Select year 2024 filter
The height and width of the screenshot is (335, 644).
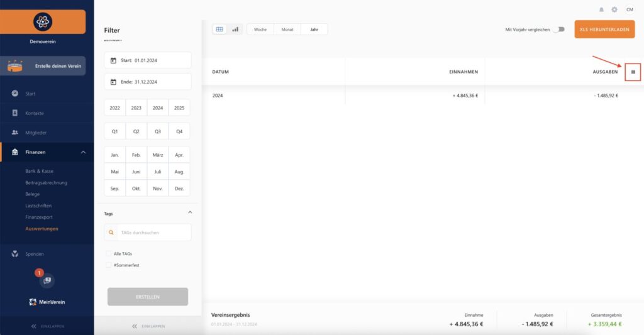pyautogui.click(x=158, y=108)
